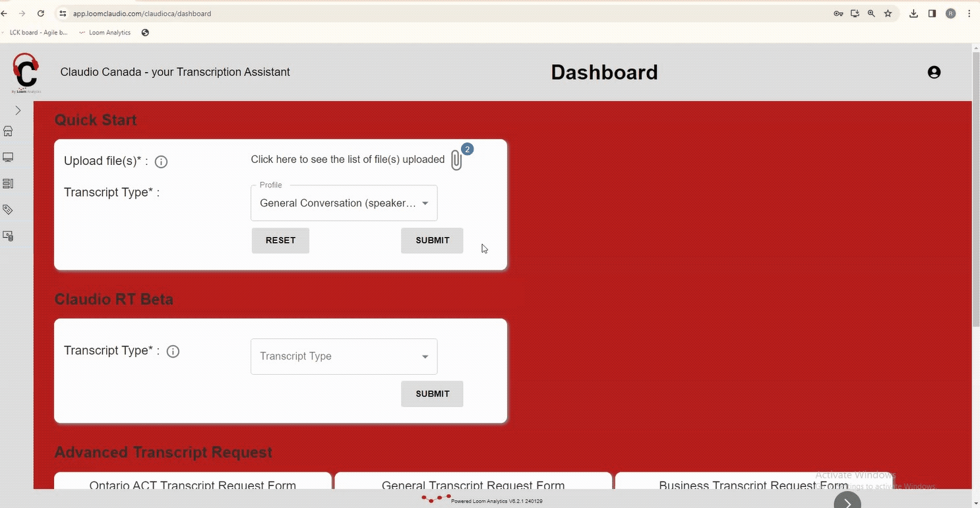The image size is (980, 508).
Task: Open the monitor icon in left sidebar
Action: click(x=9, y=158)
